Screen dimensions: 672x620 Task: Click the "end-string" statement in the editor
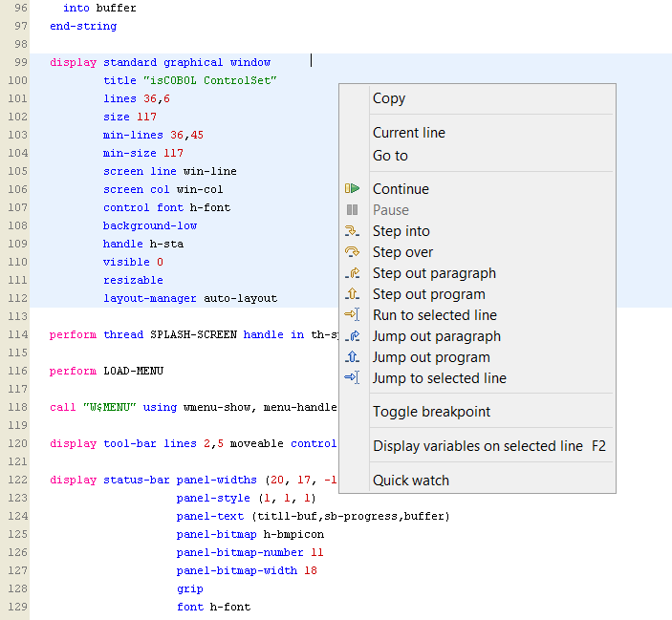[83, 26]
